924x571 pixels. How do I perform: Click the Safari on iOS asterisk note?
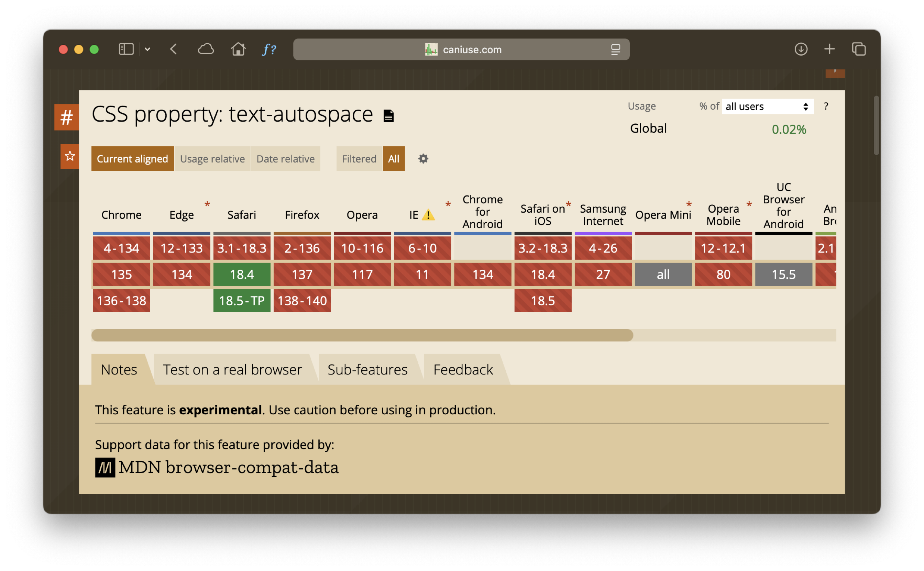(x=568, y=205)
